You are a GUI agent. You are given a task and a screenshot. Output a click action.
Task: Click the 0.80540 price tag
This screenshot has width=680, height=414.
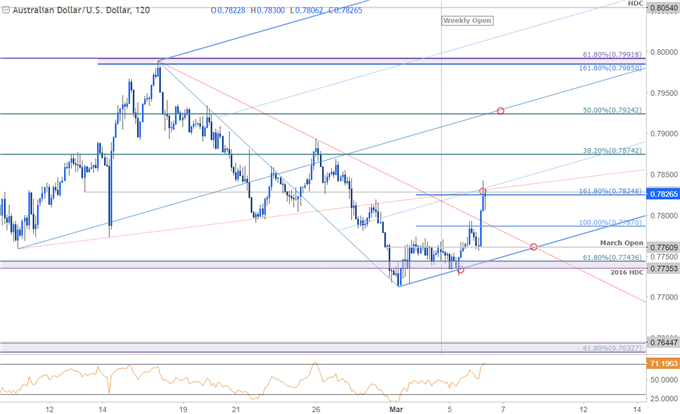point(663,8)
